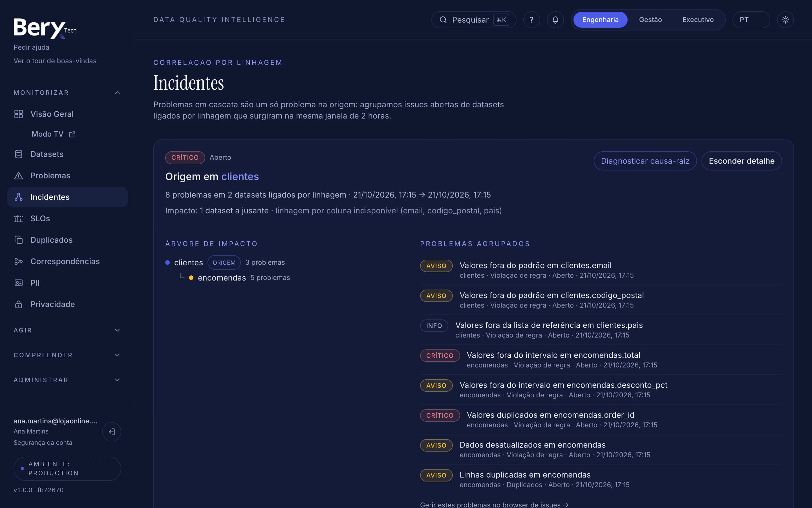Screen dimensions: 812x508
Task: Click Ambiente: Production badge
Action: pyautogui.click(x=67, y=469)
